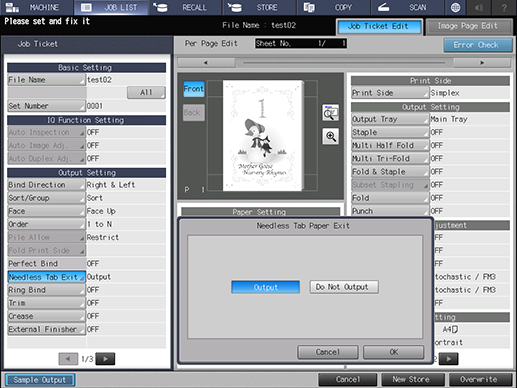Open help with the question mark icon
Image resolution: width=517 pixels, height=388 pixels.
click(x=504, y=7)
